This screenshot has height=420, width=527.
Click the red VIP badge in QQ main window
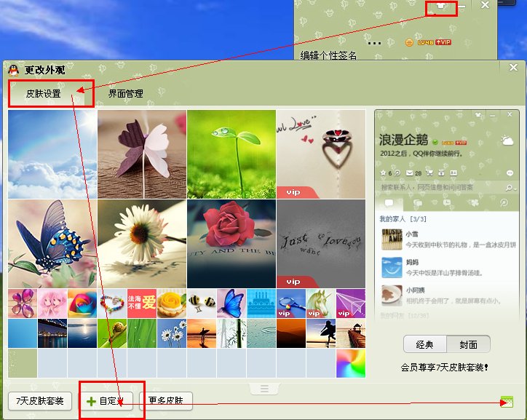443,42
